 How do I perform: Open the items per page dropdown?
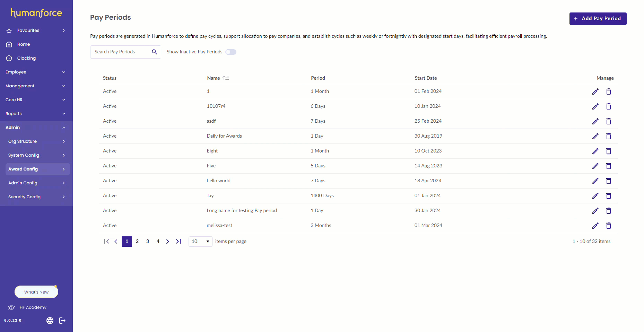201,242
